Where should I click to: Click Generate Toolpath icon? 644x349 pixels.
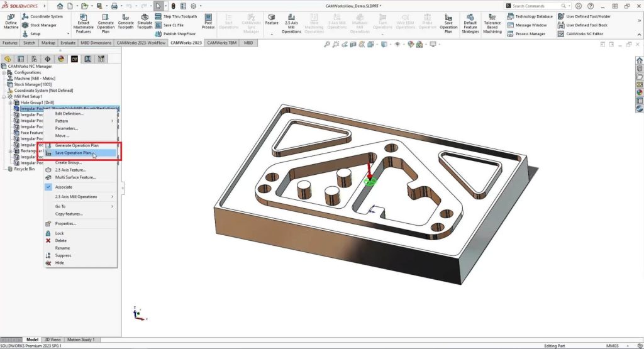pos(126,21)
